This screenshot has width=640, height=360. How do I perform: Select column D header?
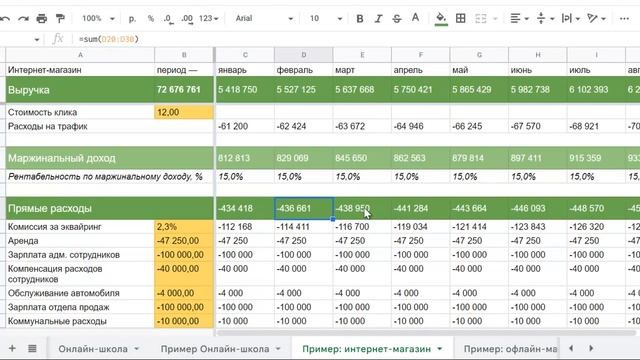304,55
